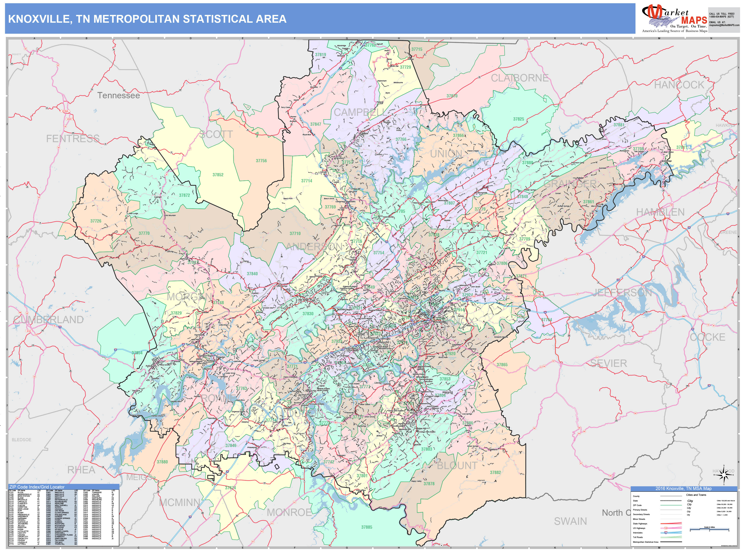Click the UNION county label

pyautogui.click(x=446, y=154)
